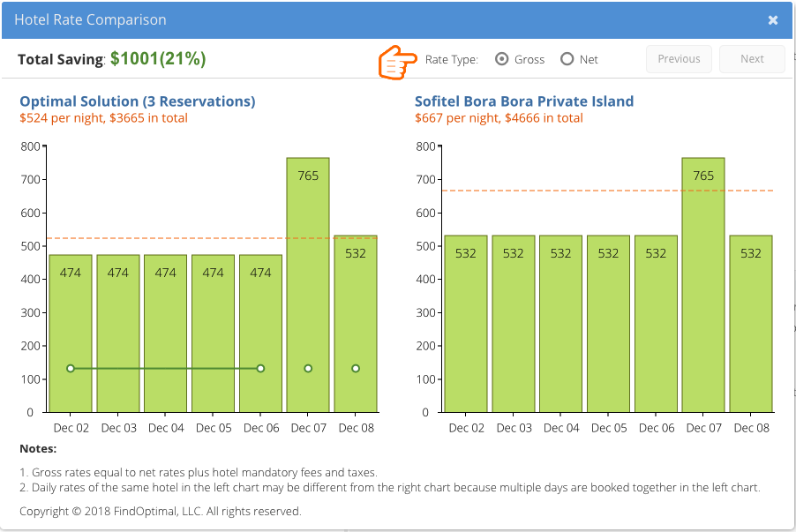
Task: Click Dec 03 axis label in Optimal Solution chart
Action: 119,428
